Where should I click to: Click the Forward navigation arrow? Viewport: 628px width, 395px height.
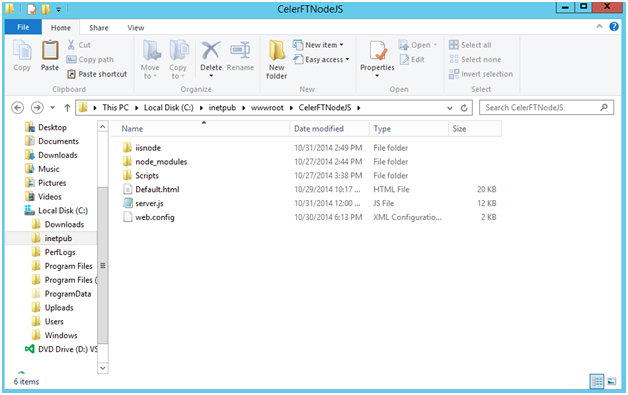point(37,107)
